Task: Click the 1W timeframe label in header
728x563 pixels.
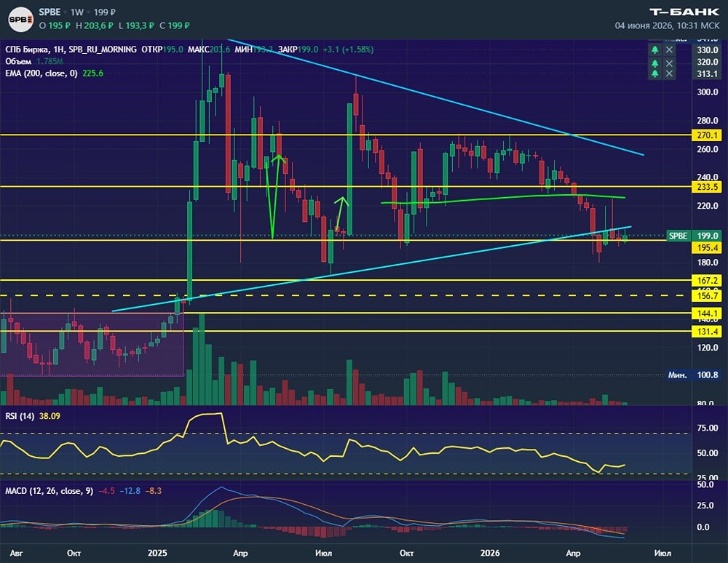Action: pyautogui.click(x=77, y=12)
